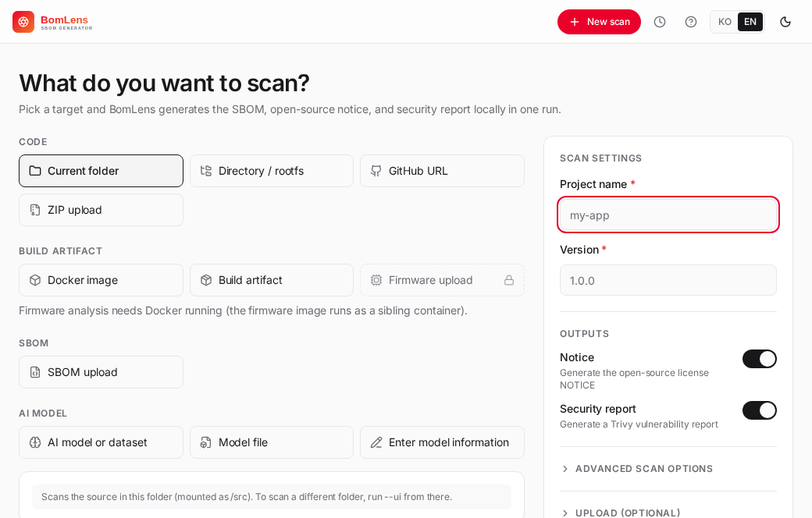This screenshot has height=518, width=812.
Task: Click 'Generate the open-source license NOTICE' text
Action: 634,379
